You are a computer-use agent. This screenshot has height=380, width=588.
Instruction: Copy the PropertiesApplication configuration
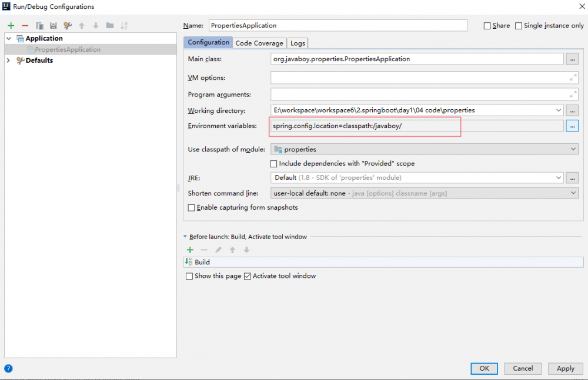click(x=39, y=25)
